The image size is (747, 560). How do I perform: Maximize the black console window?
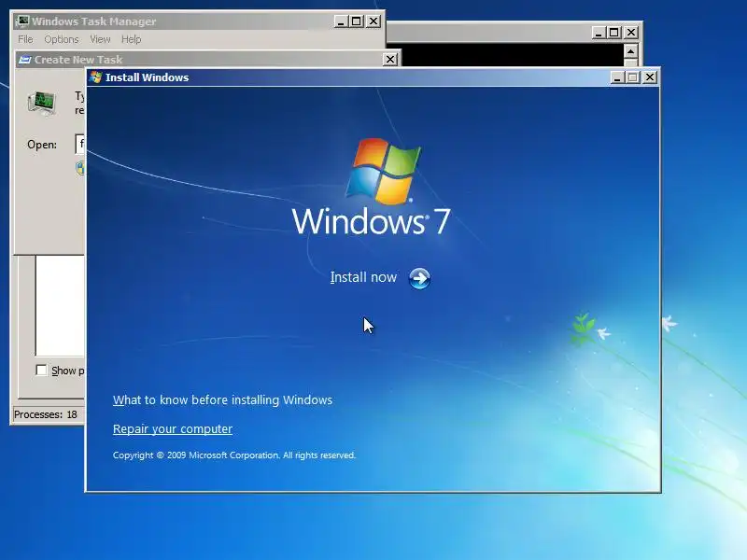pos(614,33)
